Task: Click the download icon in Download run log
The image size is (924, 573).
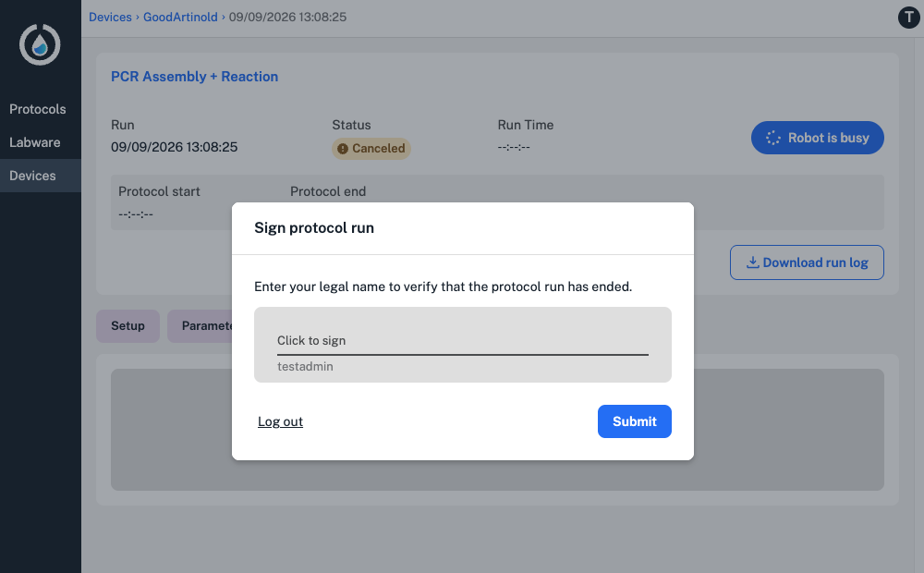Action: (752, 262)
